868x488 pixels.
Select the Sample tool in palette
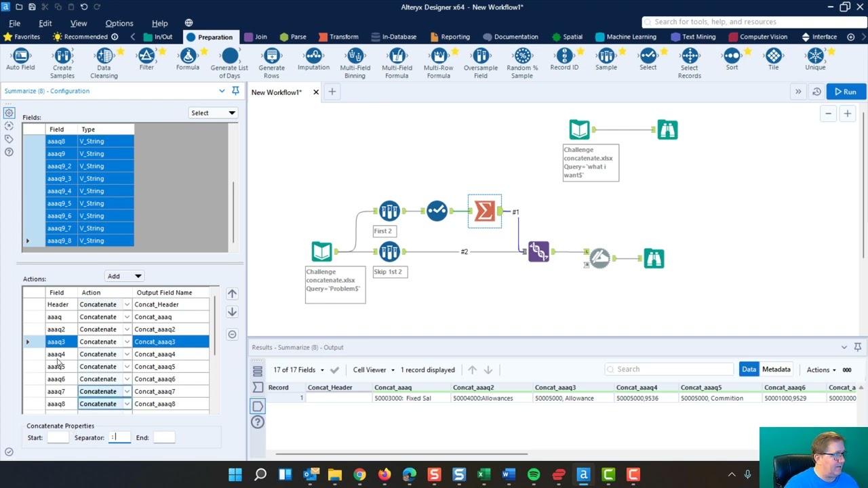pos(606,60)
